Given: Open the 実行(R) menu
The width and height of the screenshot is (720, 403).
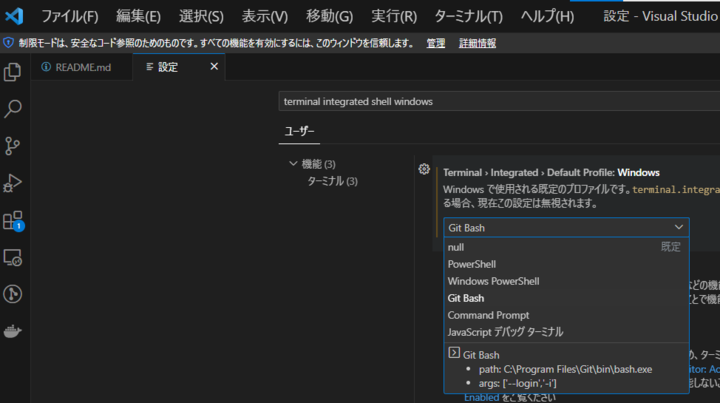Looking at the screenshot, I should pyautogui.click(x=394, y=17).
